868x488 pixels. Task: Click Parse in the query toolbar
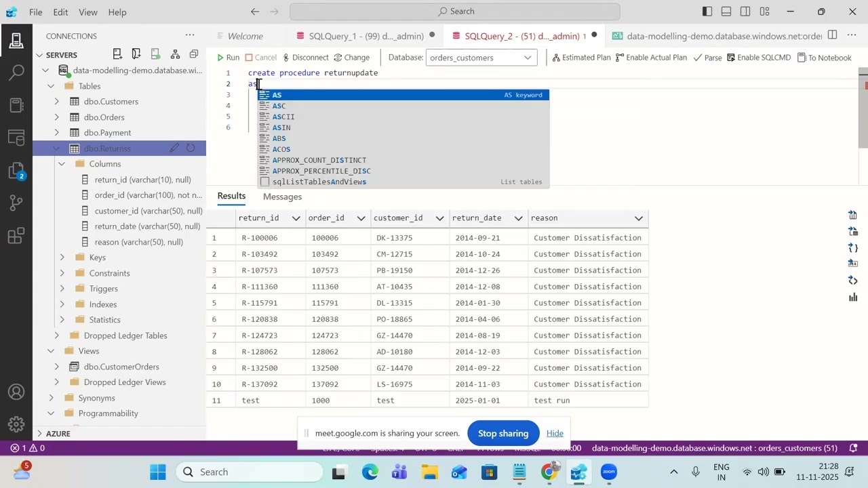click(x=707, y=58)
